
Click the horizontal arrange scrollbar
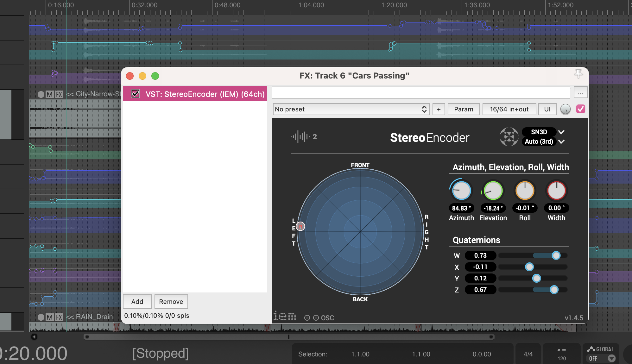289,337
